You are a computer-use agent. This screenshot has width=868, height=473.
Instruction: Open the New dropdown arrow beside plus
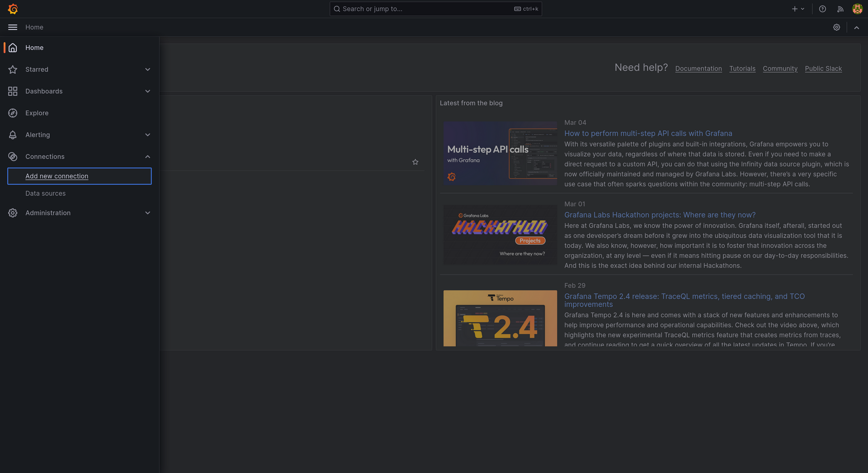coord(802,9)
